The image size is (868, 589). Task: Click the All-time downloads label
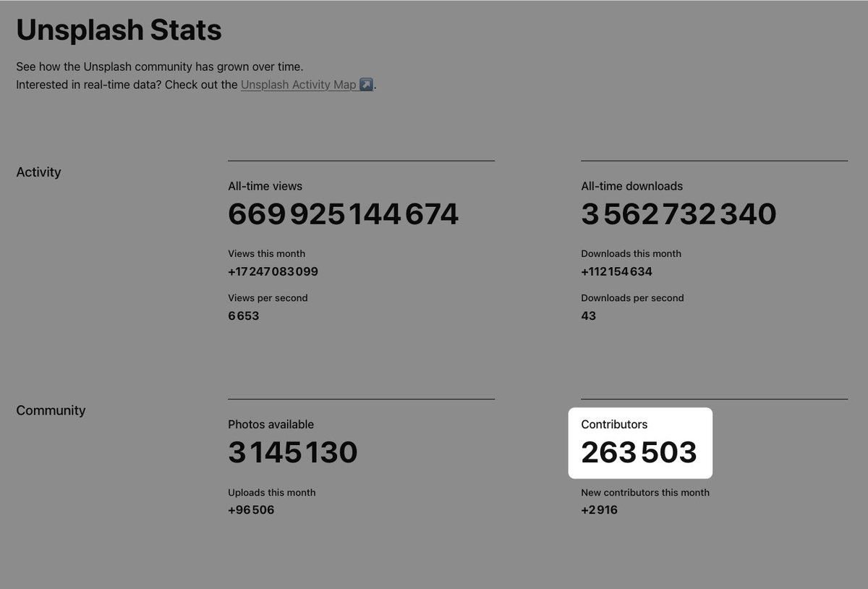point(631,186)
